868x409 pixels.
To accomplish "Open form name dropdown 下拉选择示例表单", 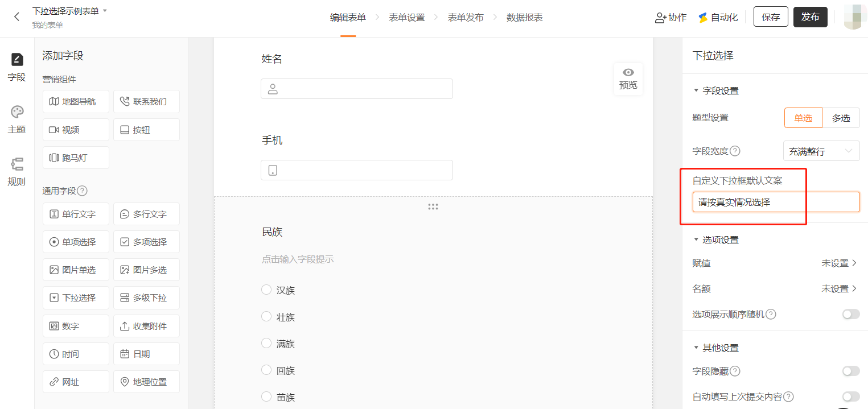I will (x=69, y=11).
